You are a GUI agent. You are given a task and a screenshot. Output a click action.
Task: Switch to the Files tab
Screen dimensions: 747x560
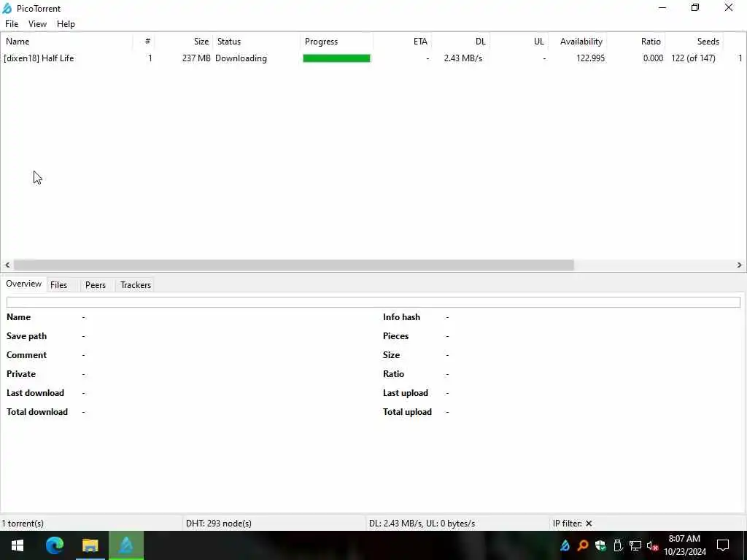click(x=58, y=285)
